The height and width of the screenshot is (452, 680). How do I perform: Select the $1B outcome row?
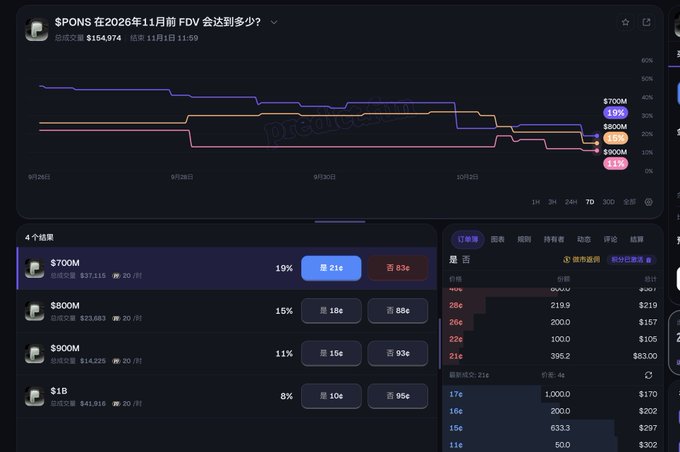click(x=226, y=396)
